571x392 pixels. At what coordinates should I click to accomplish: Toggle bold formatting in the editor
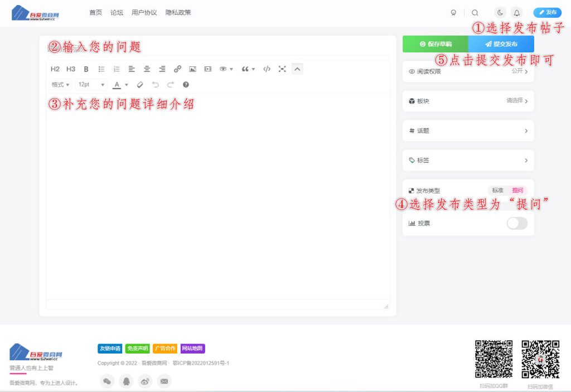86,69
